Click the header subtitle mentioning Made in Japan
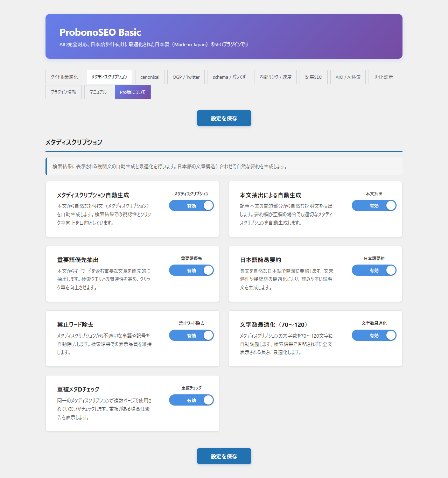 click(x=154, y=44)
